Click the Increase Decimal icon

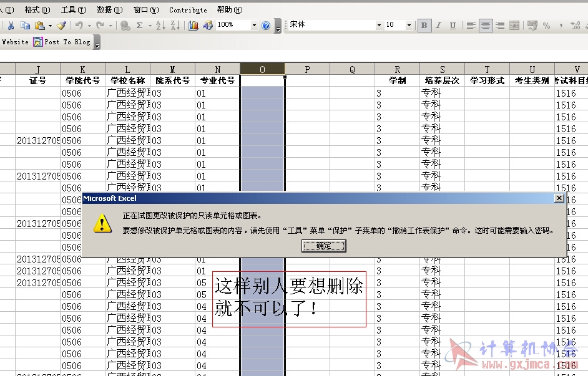[x=576, y=26]
